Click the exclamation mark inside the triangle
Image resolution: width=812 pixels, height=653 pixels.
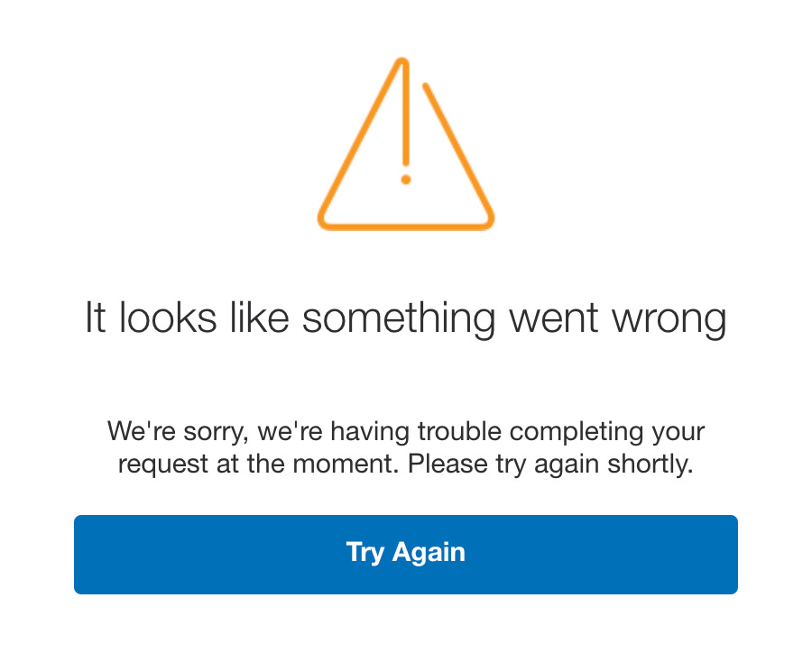point(406,122)
